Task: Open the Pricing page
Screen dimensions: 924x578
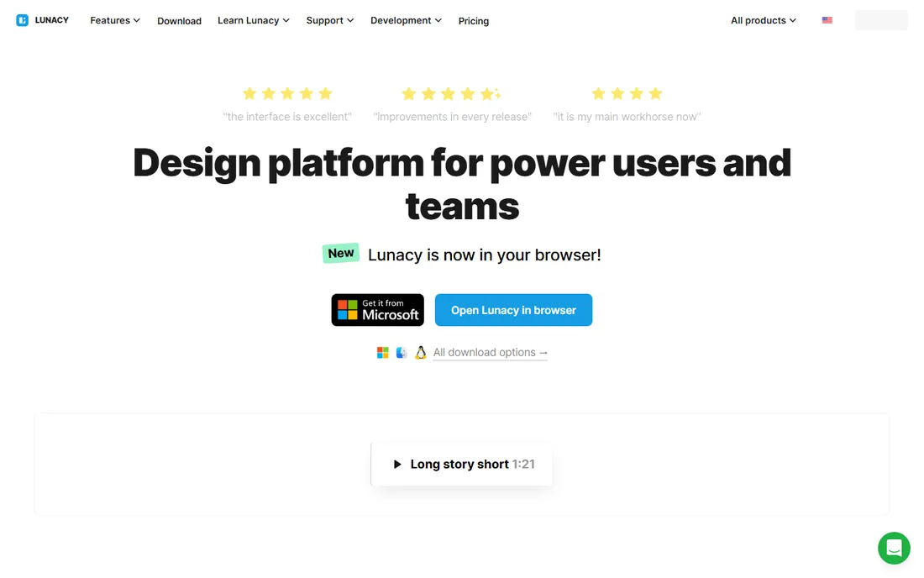Action: pyautogui.click(x=474, y=21)
